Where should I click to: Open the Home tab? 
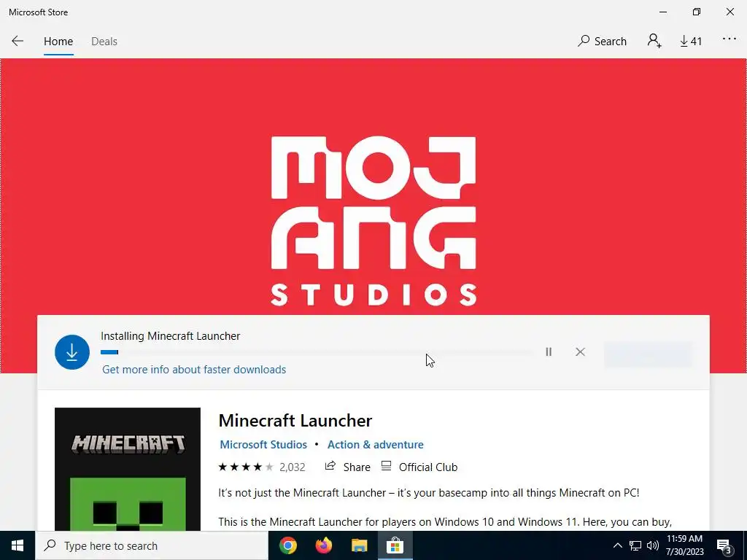(x=58, y=42)
